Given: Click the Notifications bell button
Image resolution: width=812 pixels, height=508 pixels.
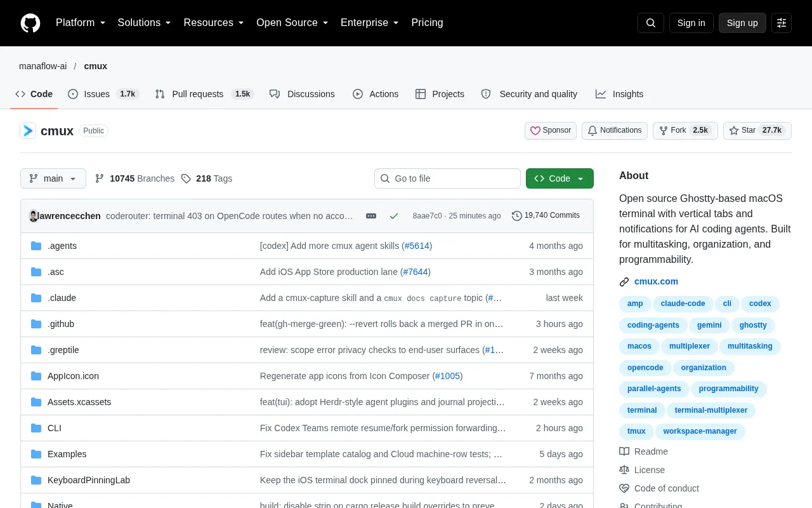Looking at the screenshot, I should (615, 131).
